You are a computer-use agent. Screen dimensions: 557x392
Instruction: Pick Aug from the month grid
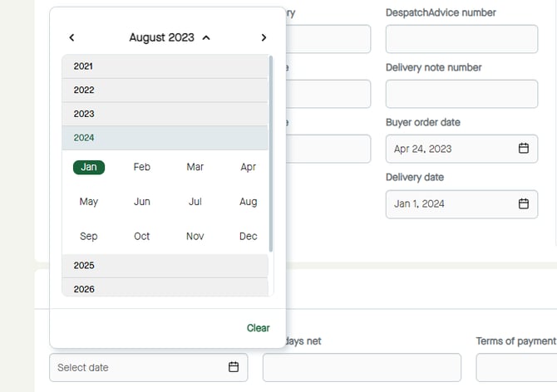pyautogui.click(x=248, y=202)
